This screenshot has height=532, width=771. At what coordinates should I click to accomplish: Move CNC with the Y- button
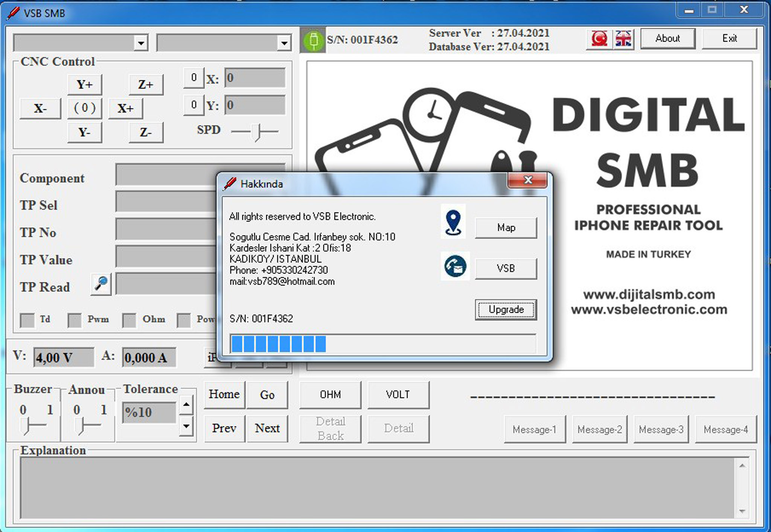[x=85, y=132]
